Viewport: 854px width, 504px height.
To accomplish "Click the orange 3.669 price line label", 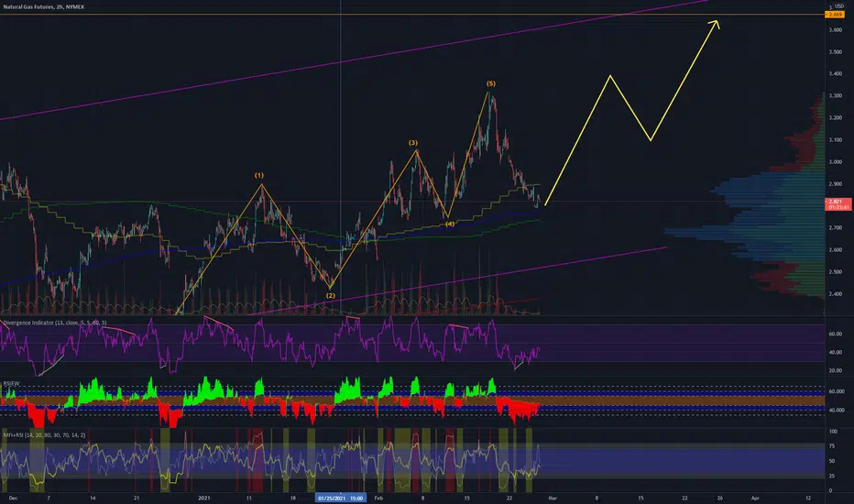I will click(835, 15).
